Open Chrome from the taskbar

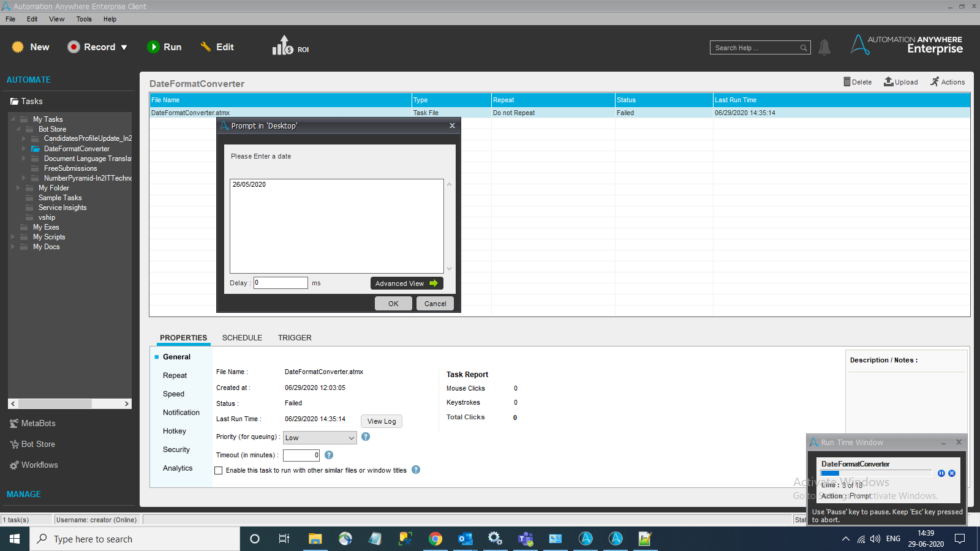(435, 539)
